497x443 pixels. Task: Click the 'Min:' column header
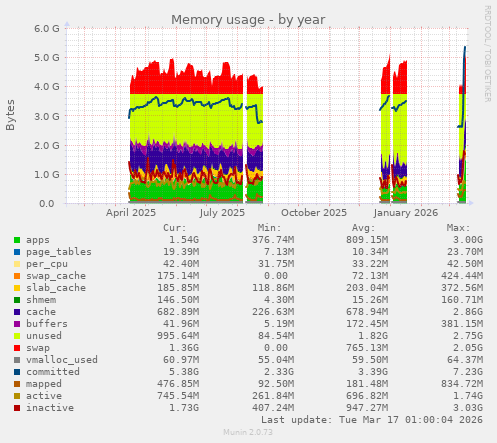tap(269, 228)
